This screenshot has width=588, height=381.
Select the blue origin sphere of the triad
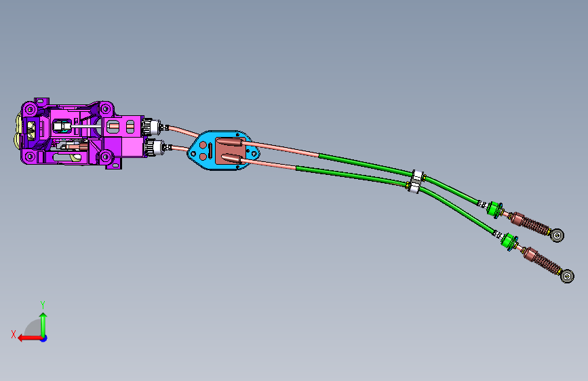click(44, 338)
